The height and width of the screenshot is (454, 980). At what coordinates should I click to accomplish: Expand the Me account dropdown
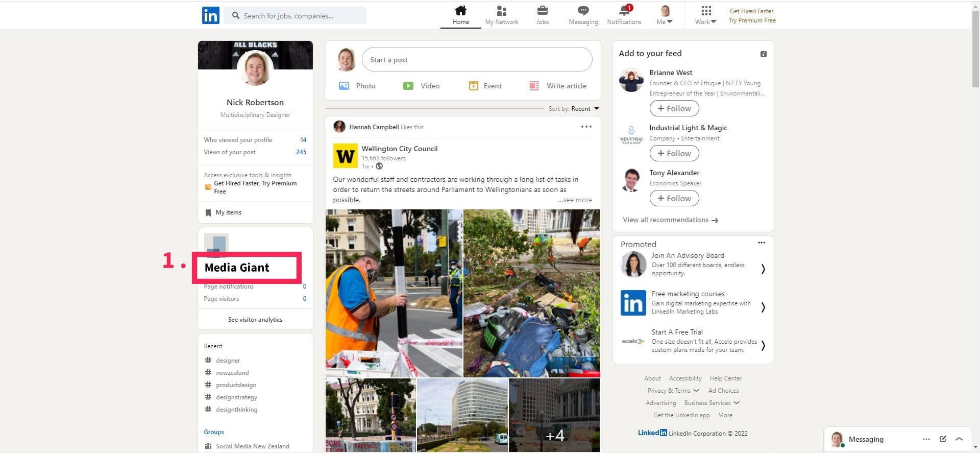coord(665,15)
